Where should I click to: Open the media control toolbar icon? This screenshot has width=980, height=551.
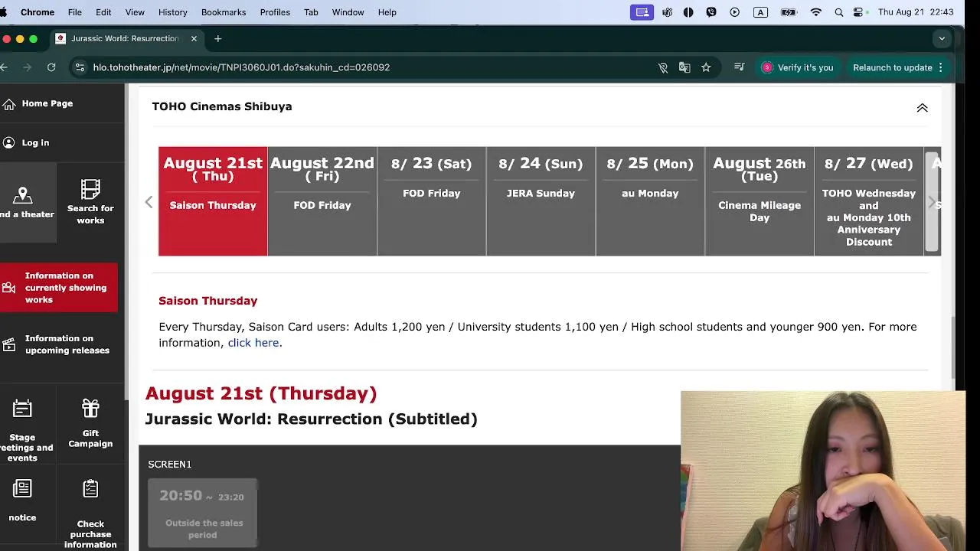pyautogui.click(x=739, y=67)
